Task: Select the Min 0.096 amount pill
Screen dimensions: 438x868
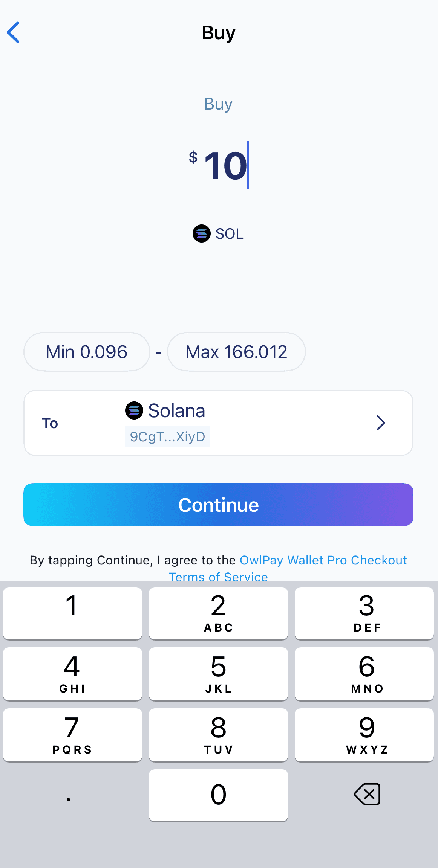Action: 87,352
